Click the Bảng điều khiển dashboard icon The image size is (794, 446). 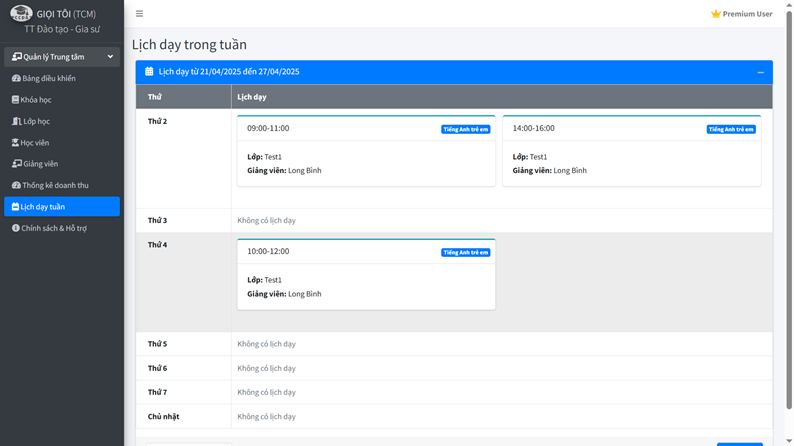pos(16,78)
